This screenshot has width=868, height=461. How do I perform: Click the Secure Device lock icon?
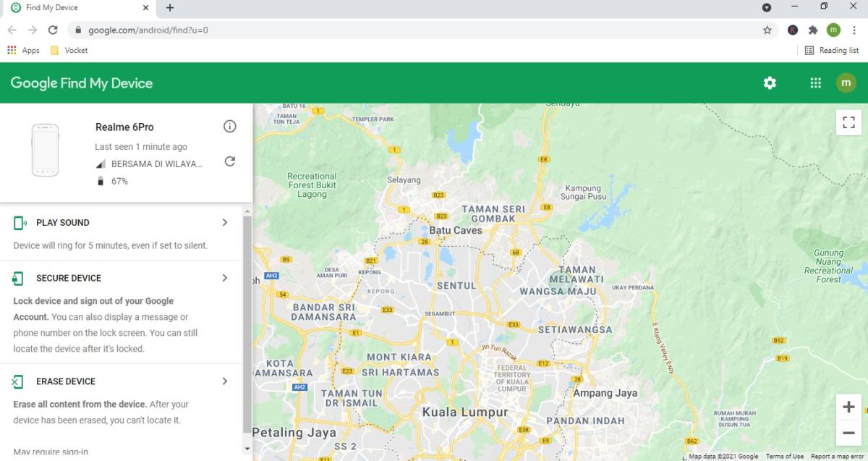tap(18, 278)
